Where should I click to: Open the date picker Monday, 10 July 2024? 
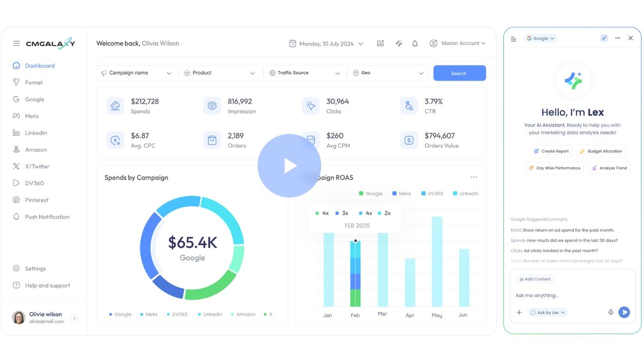326,44
